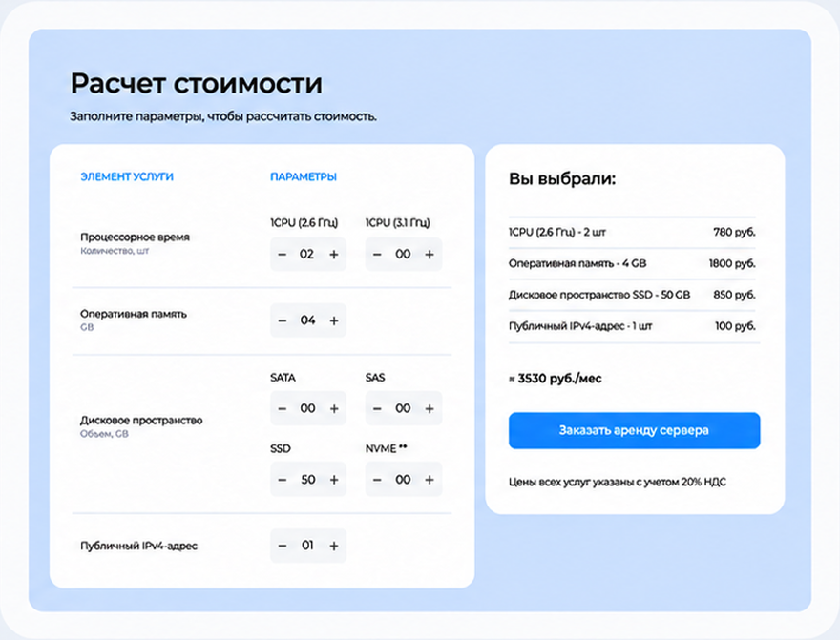This screenshot has width=840, height=640.
Task: Click the 850 руб. price
Action: [x=734, y=295]
